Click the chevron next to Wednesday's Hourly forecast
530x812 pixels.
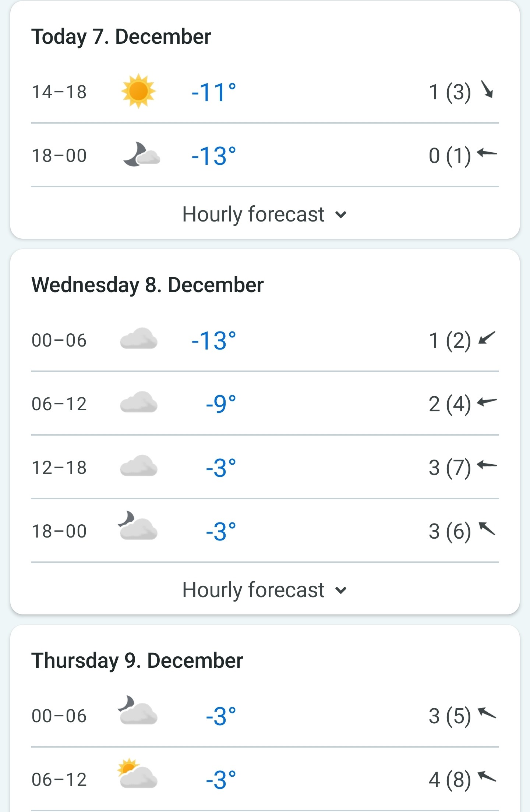pyautogui.click(x=341, y=591)
